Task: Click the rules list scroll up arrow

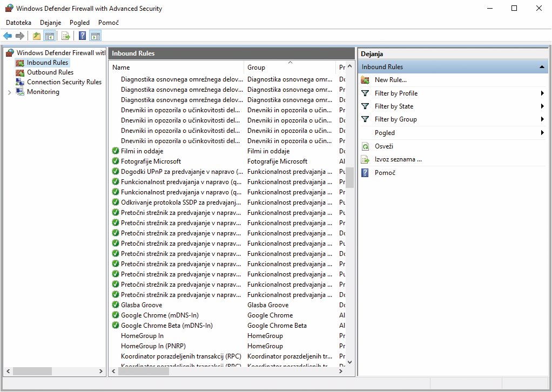Action: [349, 66]
